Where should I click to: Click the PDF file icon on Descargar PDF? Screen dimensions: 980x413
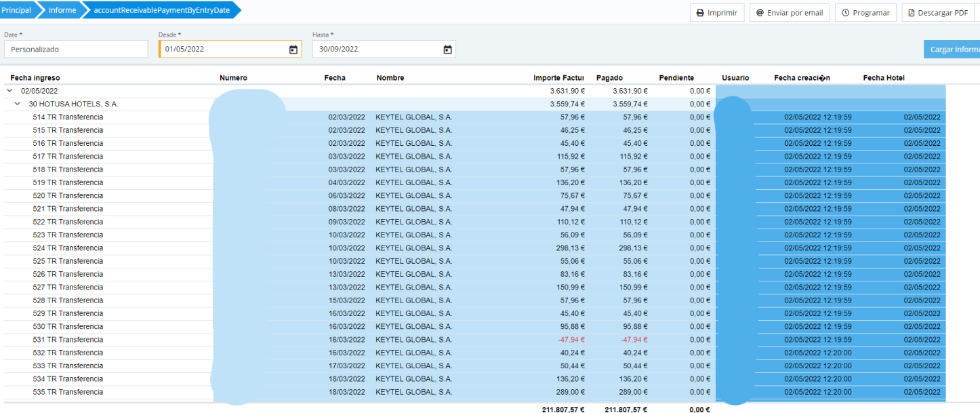(x=912, y=13)
